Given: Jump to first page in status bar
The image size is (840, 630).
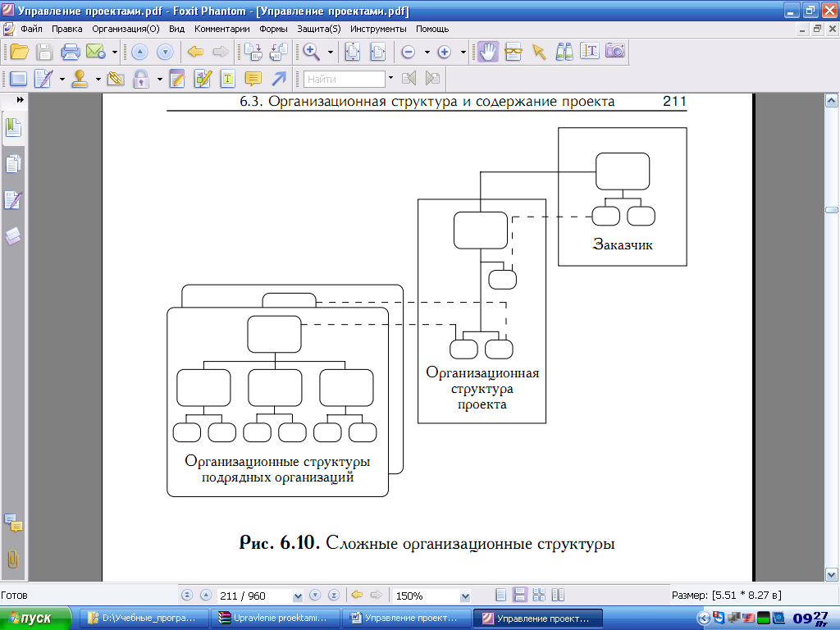Looking at the screenshot, I should 187,596.
